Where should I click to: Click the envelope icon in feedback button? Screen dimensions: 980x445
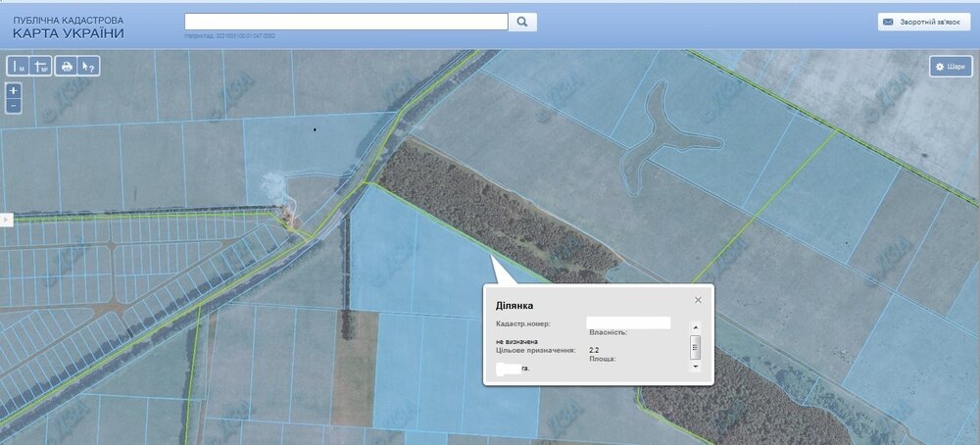(888, 22)
